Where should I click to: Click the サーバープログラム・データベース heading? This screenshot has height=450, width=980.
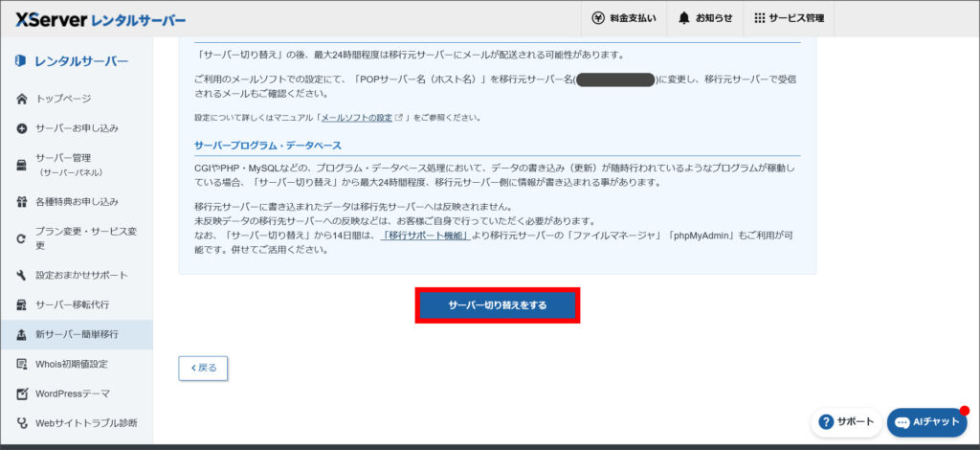coord(268,146)
